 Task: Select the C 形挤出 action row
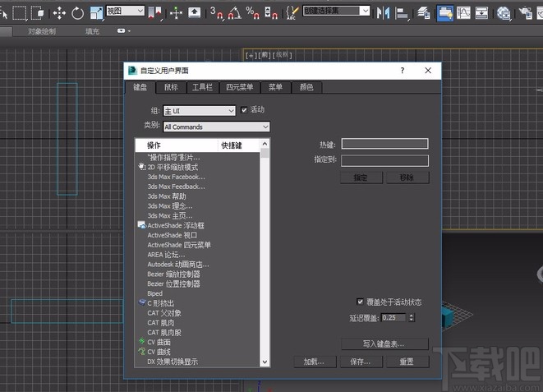(x=197, y=303)
